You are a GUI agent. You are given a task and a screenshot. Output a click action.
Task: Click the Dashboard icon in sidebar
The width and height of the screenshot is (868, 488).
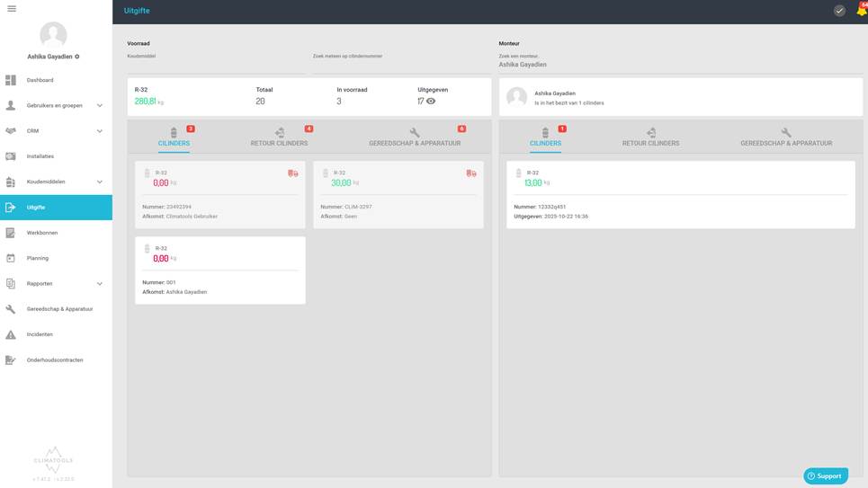pos(11,80)
